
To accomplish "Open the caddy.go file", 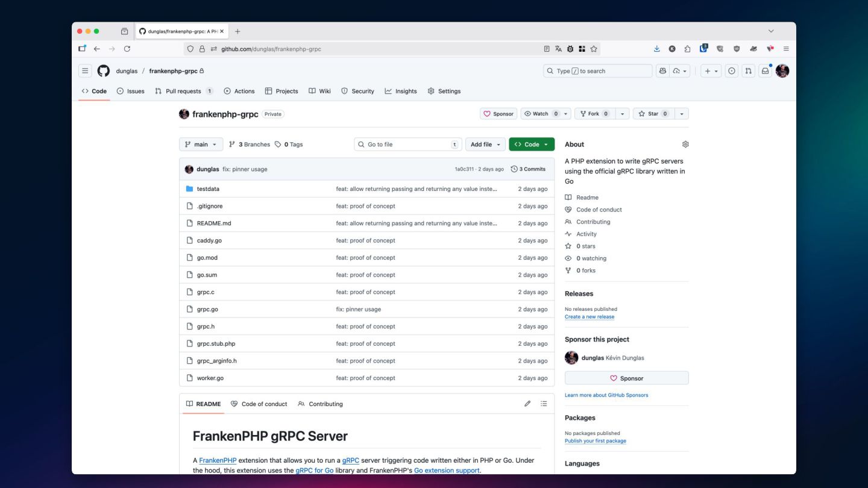I will 209,240.
